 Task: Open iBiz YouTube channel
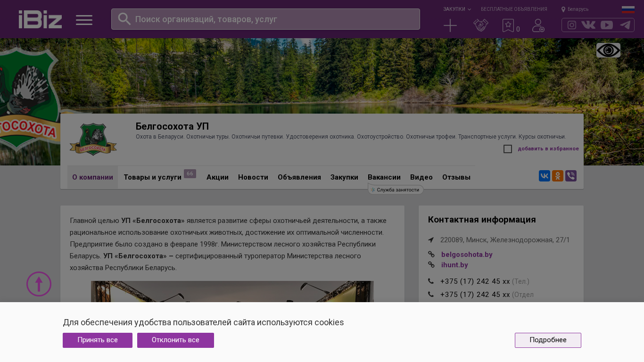(607, 25)
